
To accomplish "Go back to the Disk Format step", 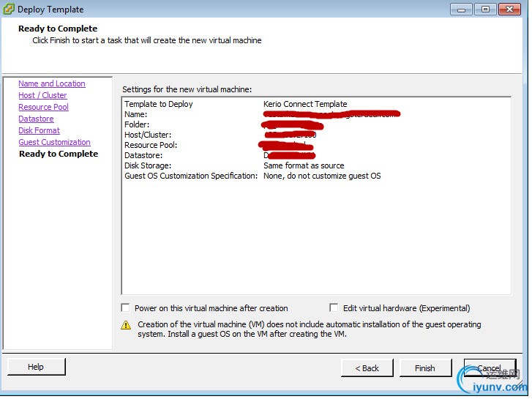I will pyautogui.click(x=39, y=130).
